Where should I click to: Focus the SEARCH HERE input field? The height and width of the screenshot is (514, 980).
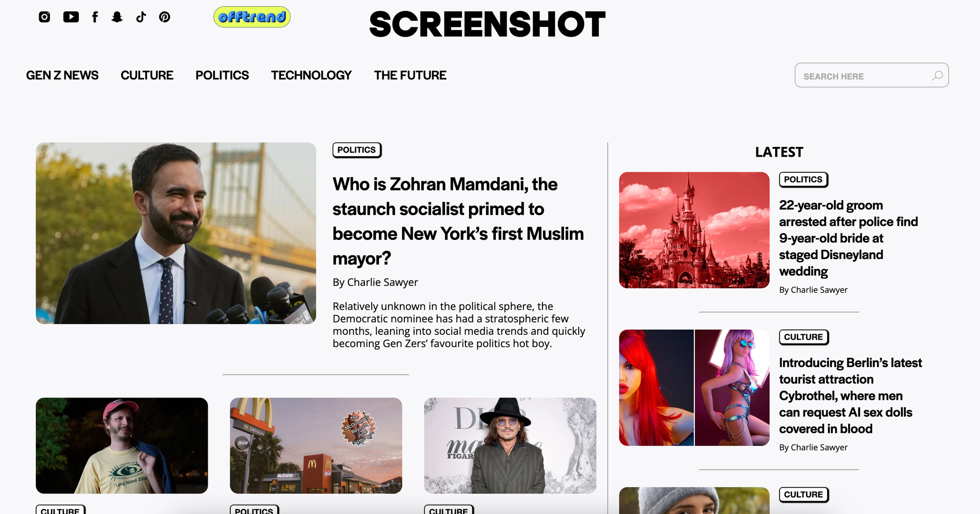coord(872,75)
